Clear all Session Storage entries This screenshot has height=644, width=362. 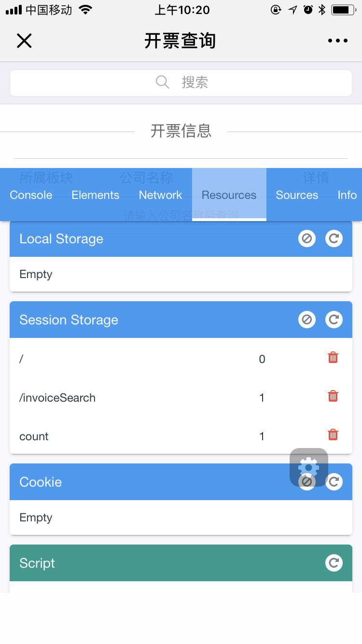[x=306, y=320]
